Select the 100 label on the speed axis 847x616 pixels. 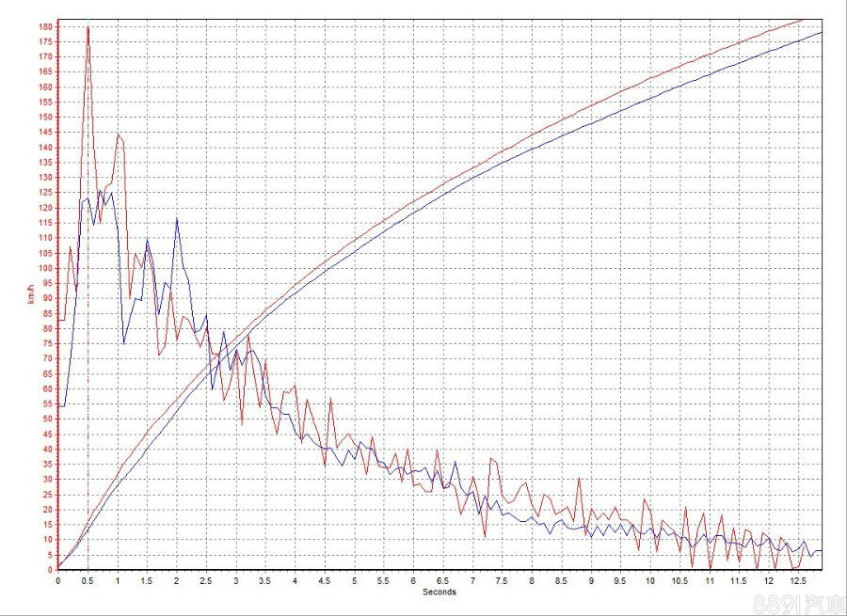tap(44, 268)
